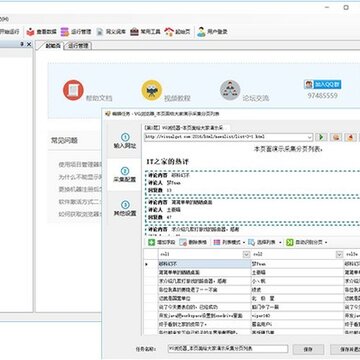Go to 起始页 house icon in toolbar
The image size is (360, 360).
pos(169,32)
